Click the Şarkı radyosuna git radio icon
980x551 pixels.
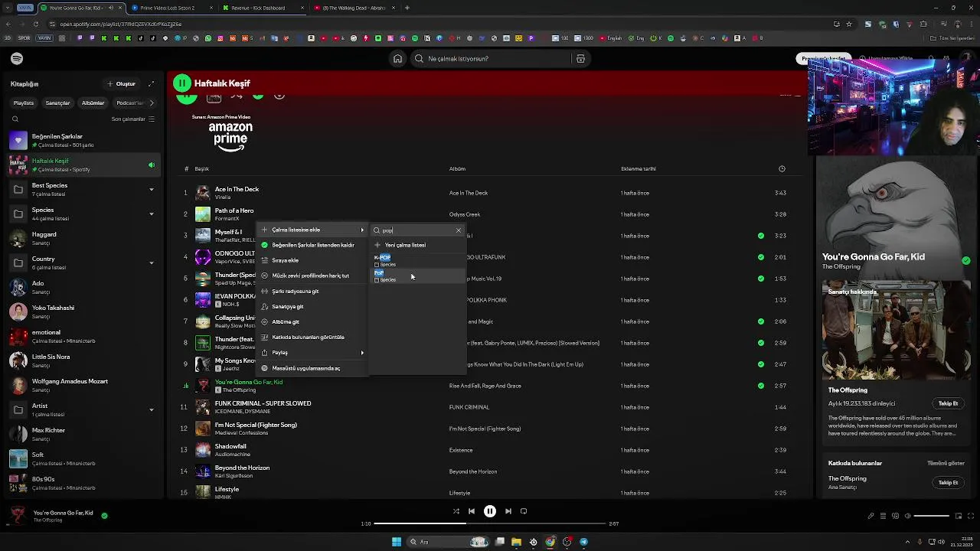point(265,291)
